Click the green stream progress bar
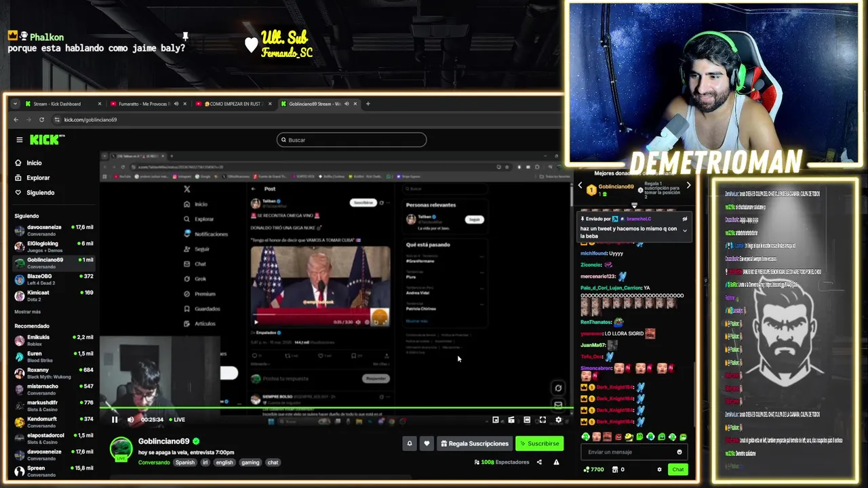 click(336, 408)
